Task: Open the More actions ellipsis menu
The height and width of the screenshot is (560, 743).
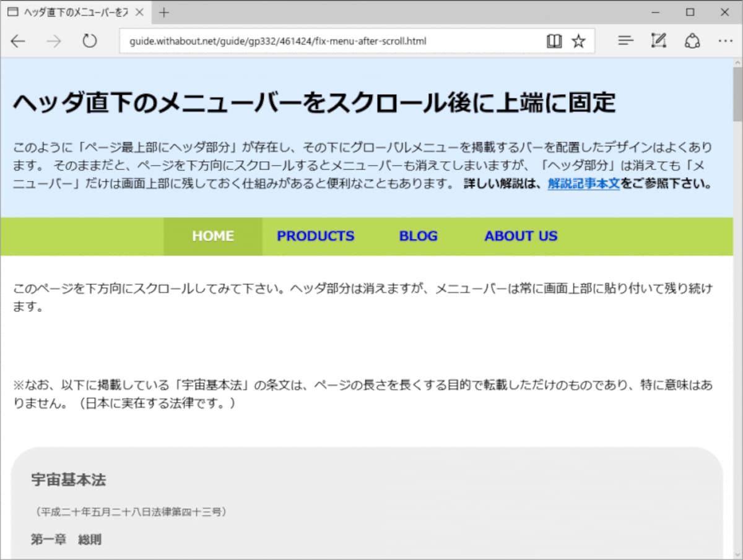Action: tap(725, 41)
